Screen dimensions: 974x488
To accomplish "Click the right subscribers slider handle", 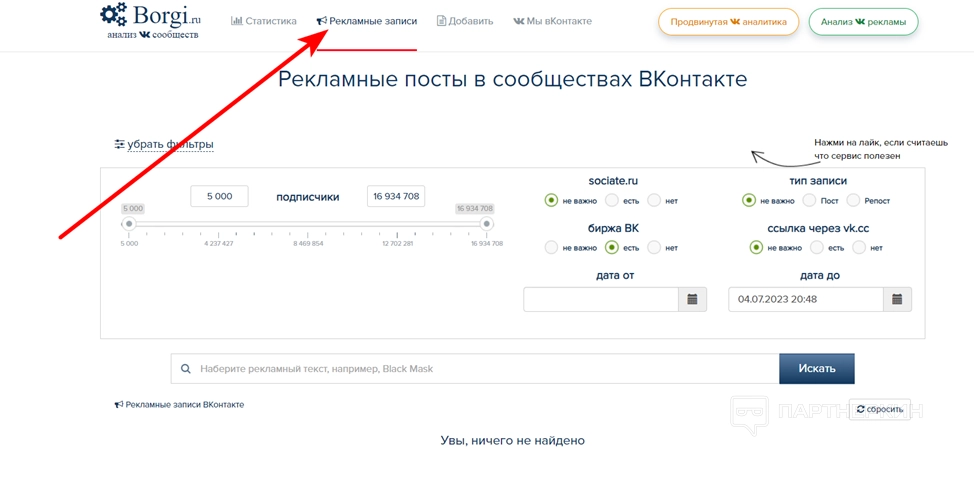I will 487,224.
